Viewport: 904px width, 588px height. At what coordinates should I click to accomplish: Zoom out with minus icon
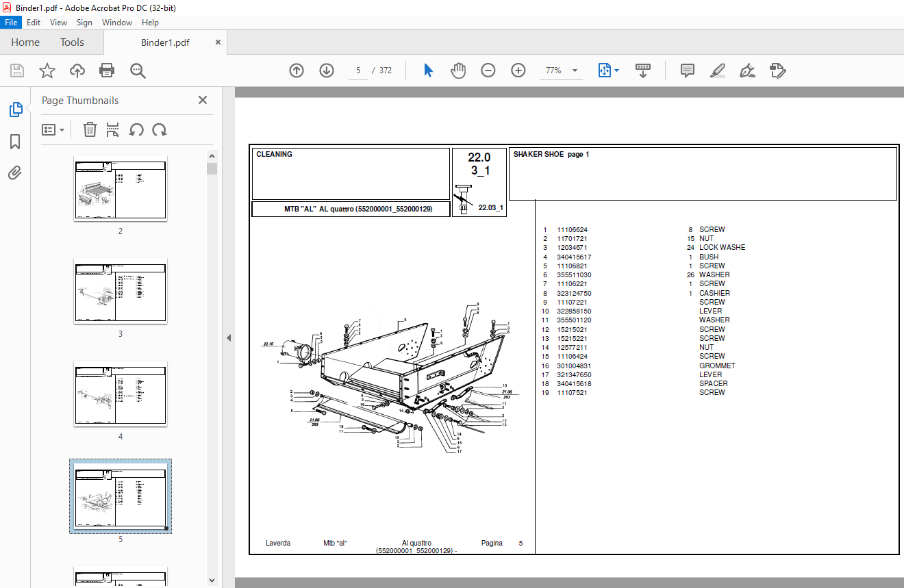click(x=488, y=71)
